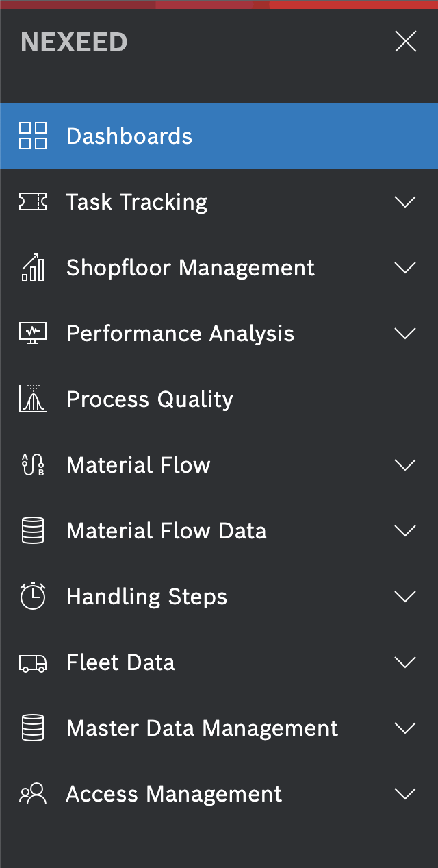Open the Process Quality menu entry
The height and width of the screenshot is (868, 438).
(x=149, y=399)
